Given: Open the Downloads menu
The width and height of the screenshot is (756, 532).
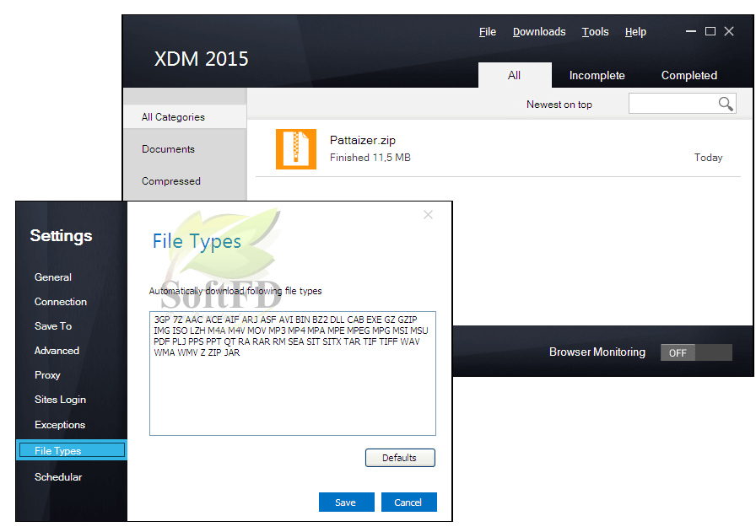Looking at the screenshot, I should pos(539,32).
